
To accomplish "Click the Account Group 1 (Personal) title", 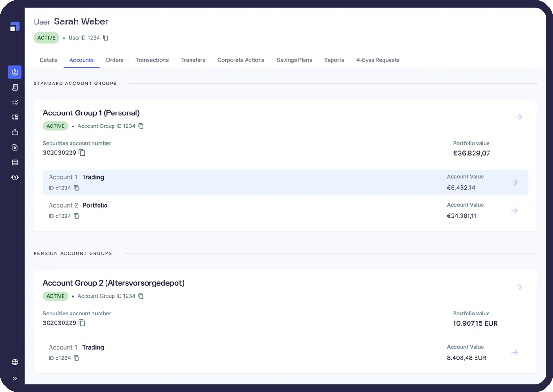I will 91,113.
